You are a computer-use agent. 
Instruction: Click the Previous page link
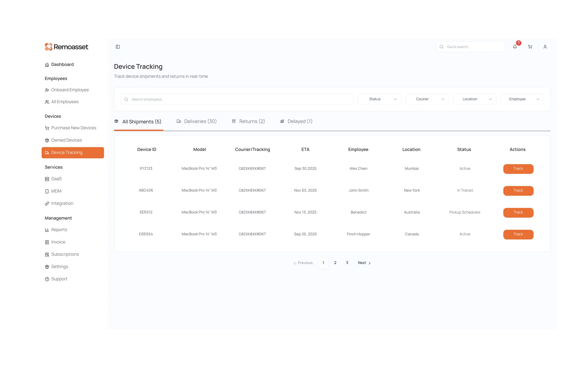(303, 263)
